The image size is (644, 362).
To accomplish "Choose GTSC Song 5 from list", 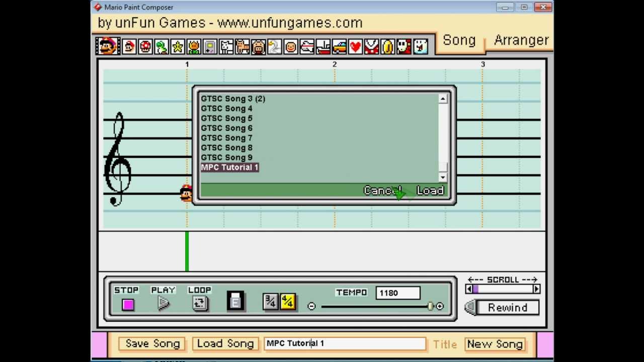I will click(x=227, y=118).
